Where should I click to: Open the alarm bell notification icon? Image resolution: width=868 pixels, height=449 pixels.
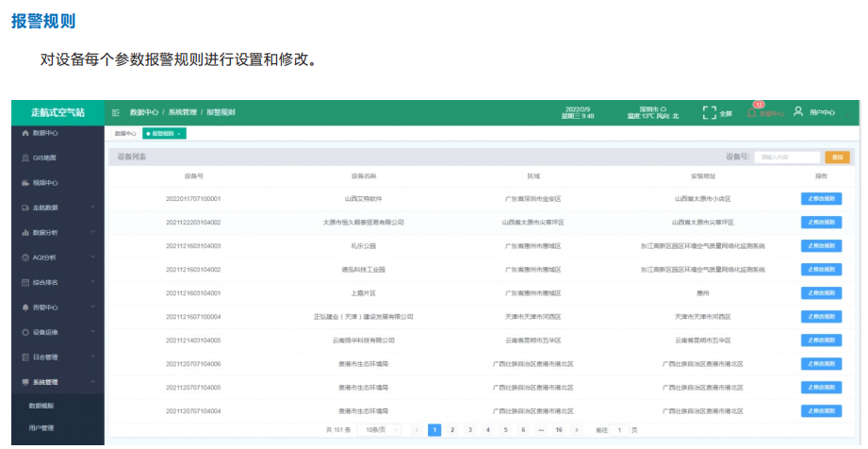[x=752, y=112]
